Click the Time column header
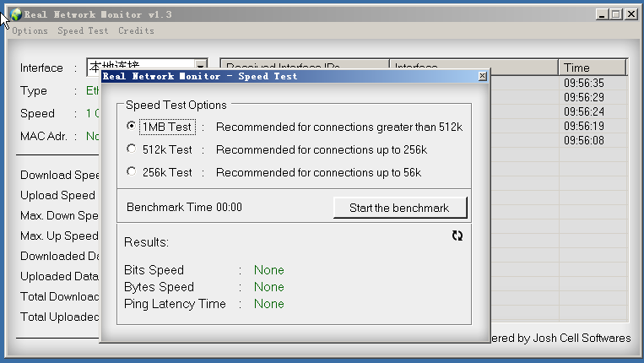 [593, 68]
